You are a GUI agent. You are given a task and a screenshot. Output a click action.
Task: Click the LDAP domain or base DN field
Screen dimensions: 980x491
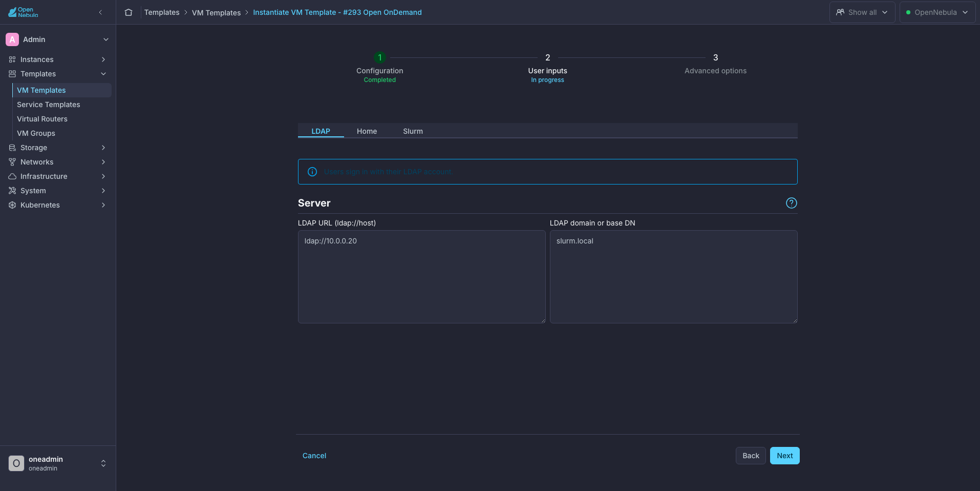pyautogui.click(x=674, y=277)
